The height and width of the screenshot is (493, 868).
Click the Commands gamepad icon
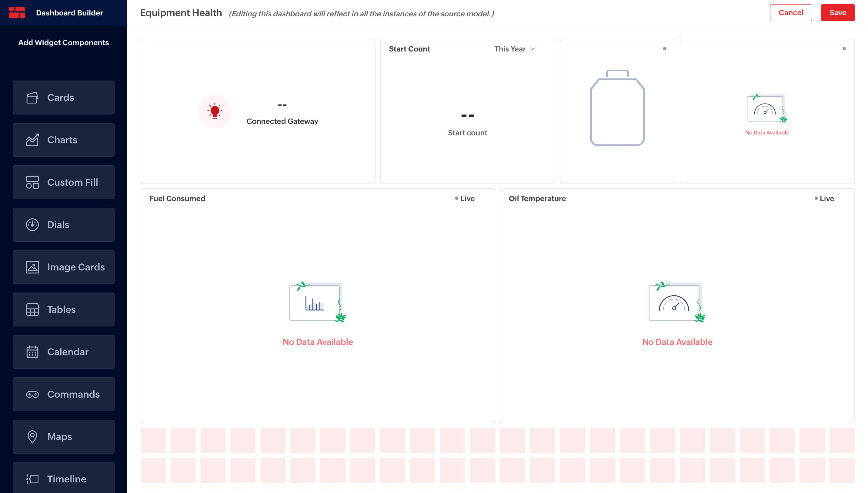(32, 394)
